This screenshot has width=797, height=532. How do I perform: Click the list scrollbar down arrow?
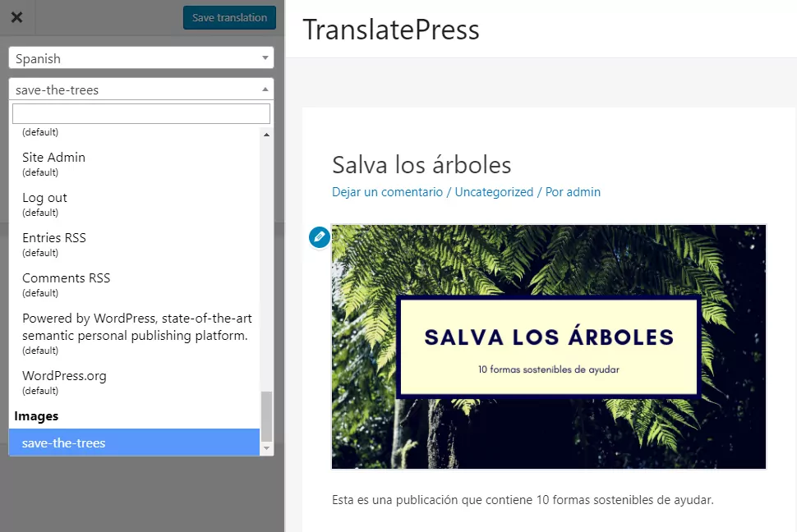pyautogui.click(x=266, y=448)
